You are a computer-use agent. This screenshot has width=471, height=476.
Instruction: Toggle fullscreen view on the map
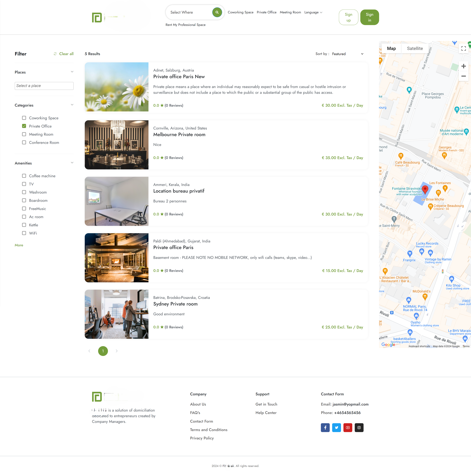tap(463, 48)
